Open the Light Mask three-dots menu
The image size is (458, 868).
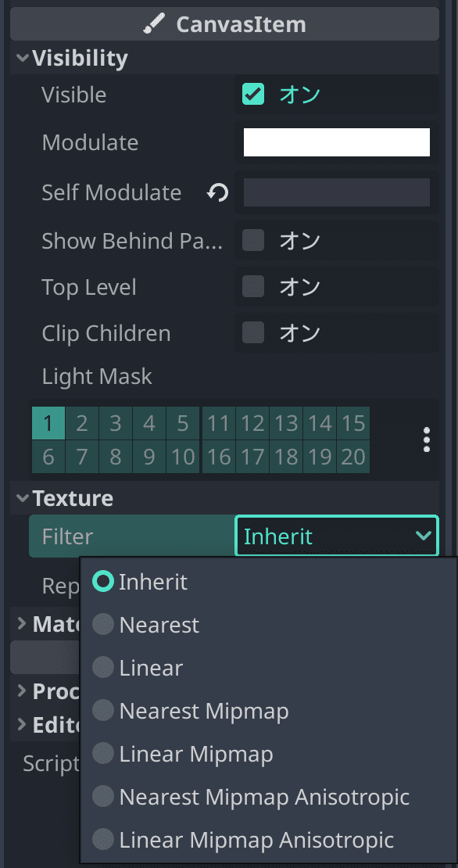pos(427,439)
